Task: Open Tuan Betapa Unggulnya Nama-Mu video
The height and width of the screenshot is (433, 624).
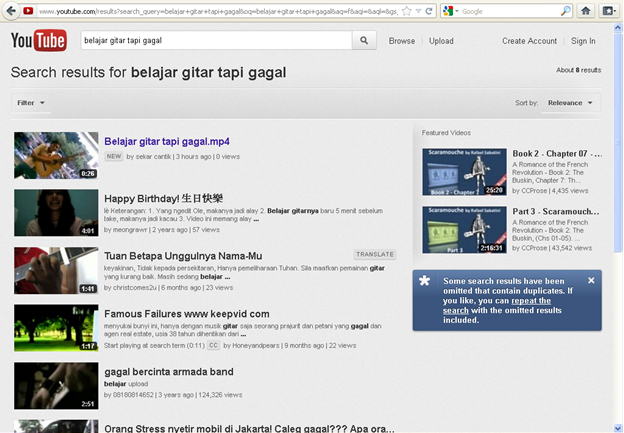Action: pyautogui.click(x=183, y=256)
